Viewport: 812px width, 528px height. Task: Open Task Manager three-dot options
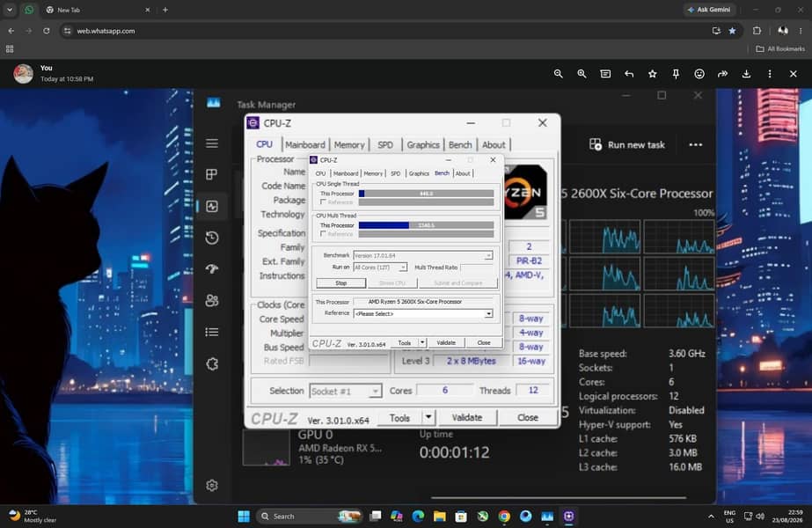click(x=696, y=144)
